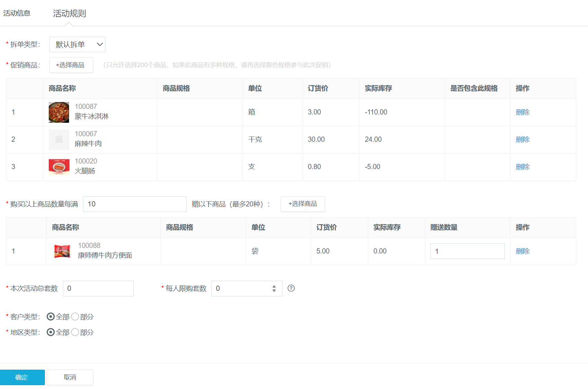Viewport: 588px width, 389px height.
Task: Click the unit cell 箱
Action: [252, 112]
